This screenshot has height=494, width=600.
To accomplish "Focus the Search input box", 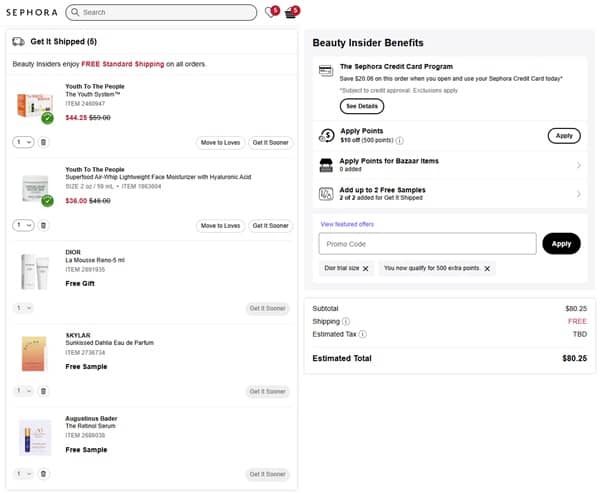I will coord(161,12).
